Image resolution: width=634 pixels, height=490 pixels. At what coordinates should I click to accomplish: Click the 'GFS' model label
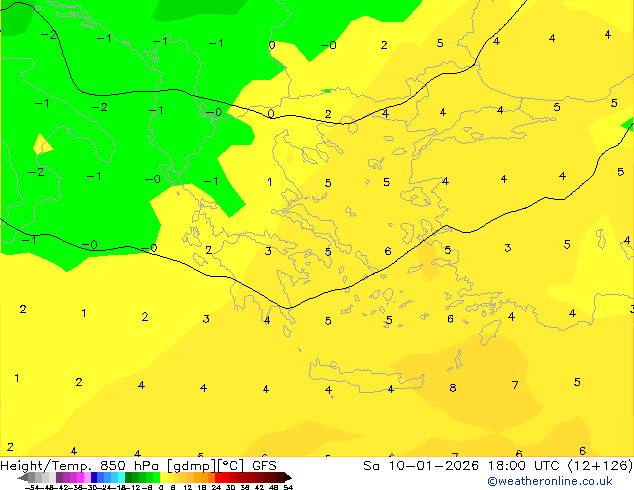[264, 466]
